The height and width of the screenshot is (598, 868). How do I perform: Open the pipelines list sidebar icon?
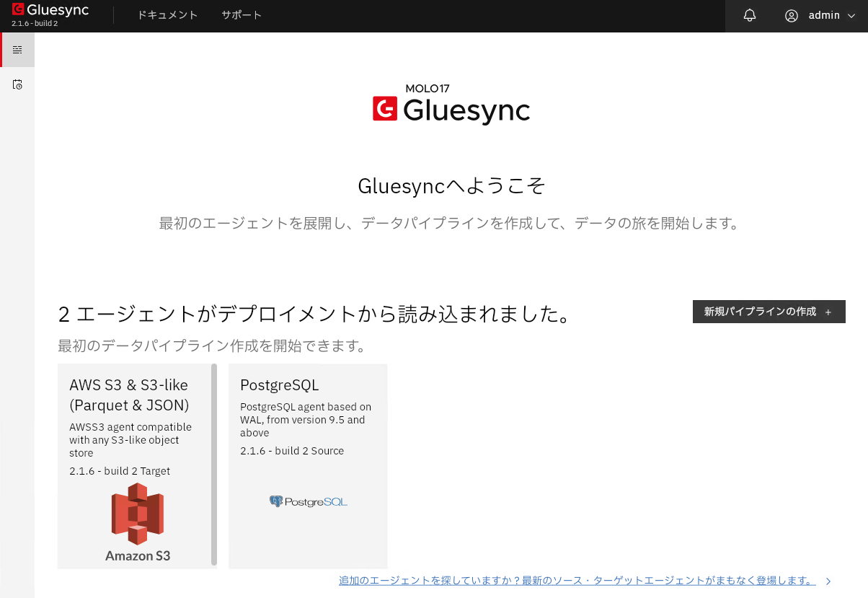coord(17,50)
